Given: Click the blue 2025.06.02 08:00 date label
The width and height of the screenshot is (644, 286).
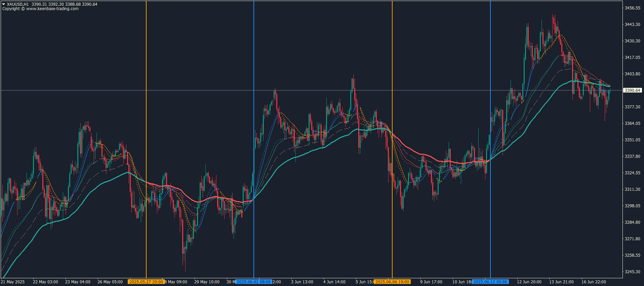Looking at the screenshot, I should [254, 282].
